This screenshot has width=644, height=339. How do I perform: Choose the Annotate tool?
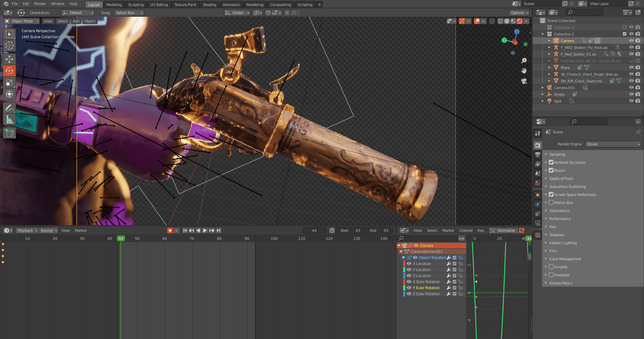coord(9,108)
